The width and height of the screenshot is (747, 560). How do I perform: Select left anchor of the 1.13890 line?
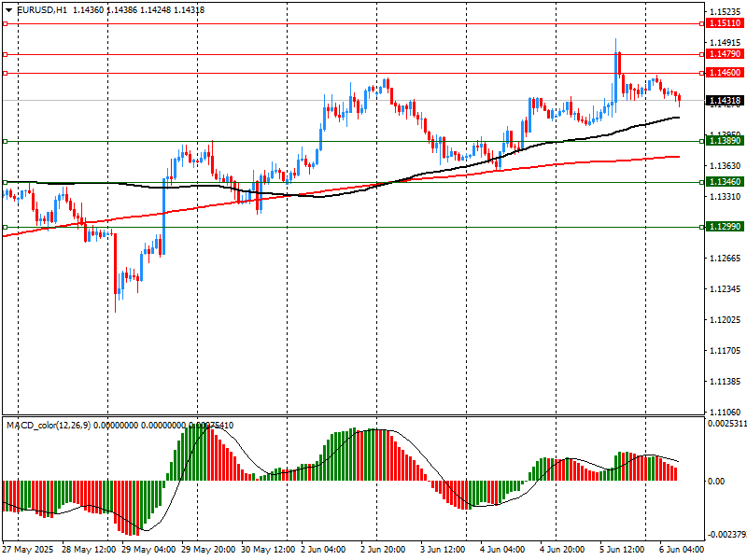pyautogui.click(x=5, y=141)
